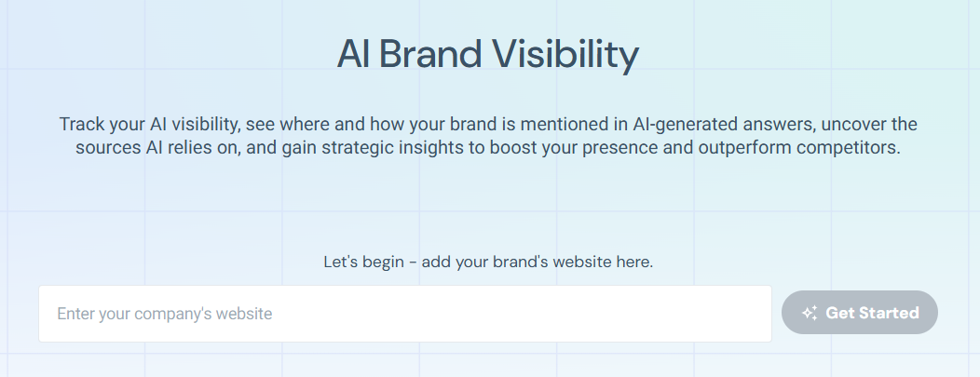This screenshot has width=980, height=377.
Task: Click "sources AI relies on" text
Action: pyautogui.click(x=153, y=149)
